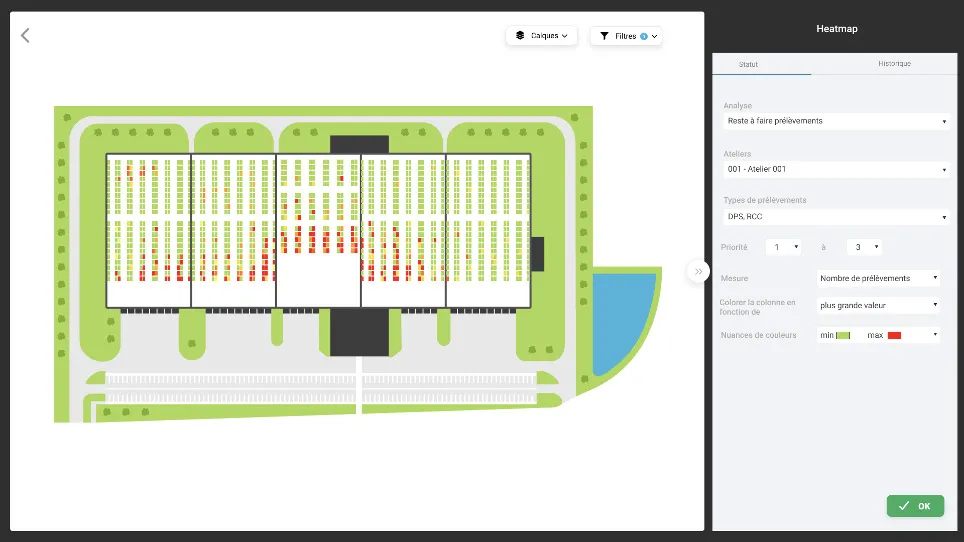Click the green OK button
The width and height of the screenshot is (964, 542).
915,506
